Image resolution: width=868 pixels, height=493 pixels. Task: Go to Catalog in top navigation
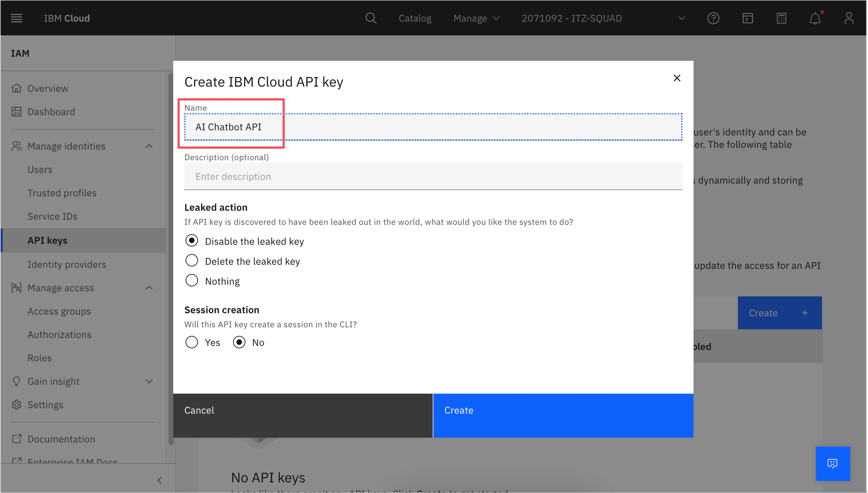click(415, 18)
